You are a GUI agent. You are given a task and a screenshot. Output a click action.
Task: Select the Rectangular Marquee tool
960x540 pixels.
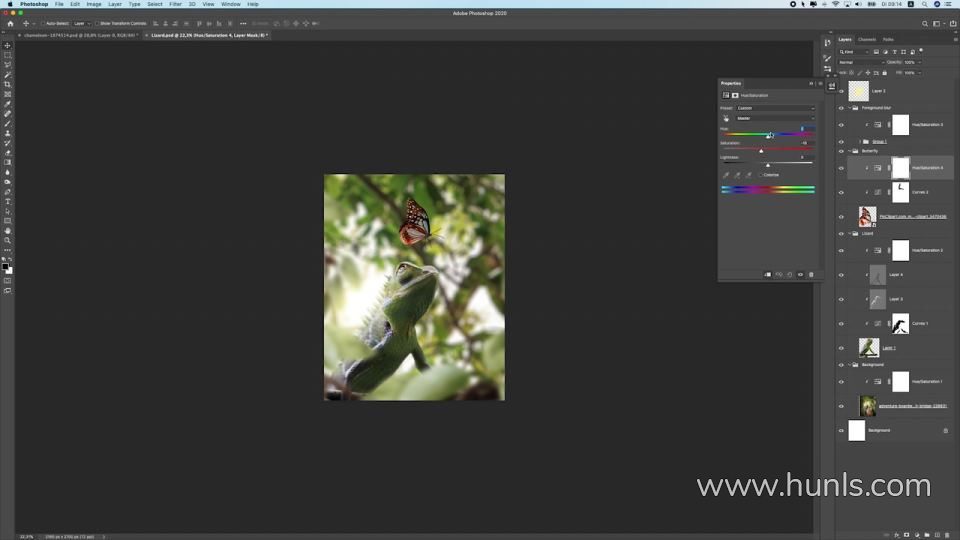7,56
